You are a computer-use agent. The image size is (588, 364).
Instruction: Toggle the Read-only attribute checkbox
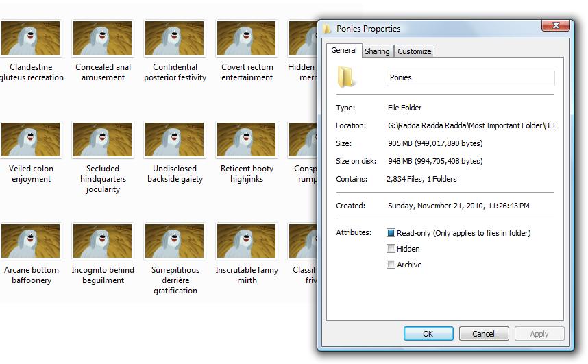click(391, 233)
